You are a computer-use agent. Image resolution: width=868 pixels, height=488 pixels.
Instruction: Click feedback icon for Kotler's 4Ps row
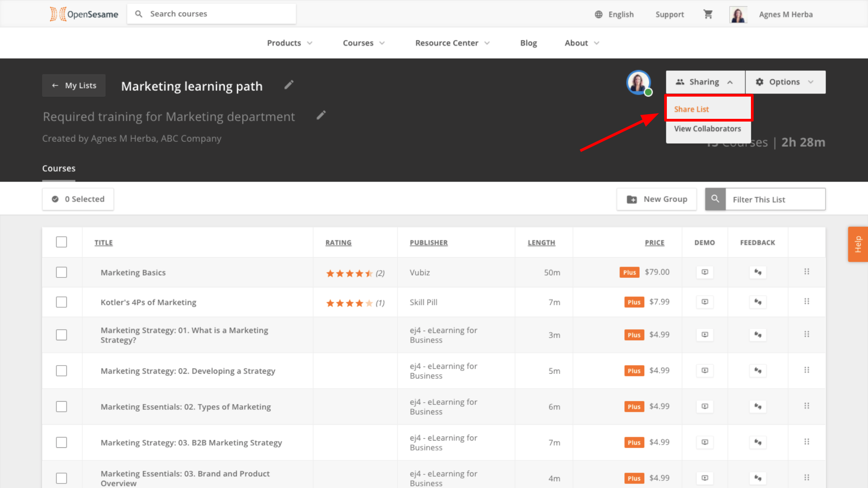(x=758, y=302)
